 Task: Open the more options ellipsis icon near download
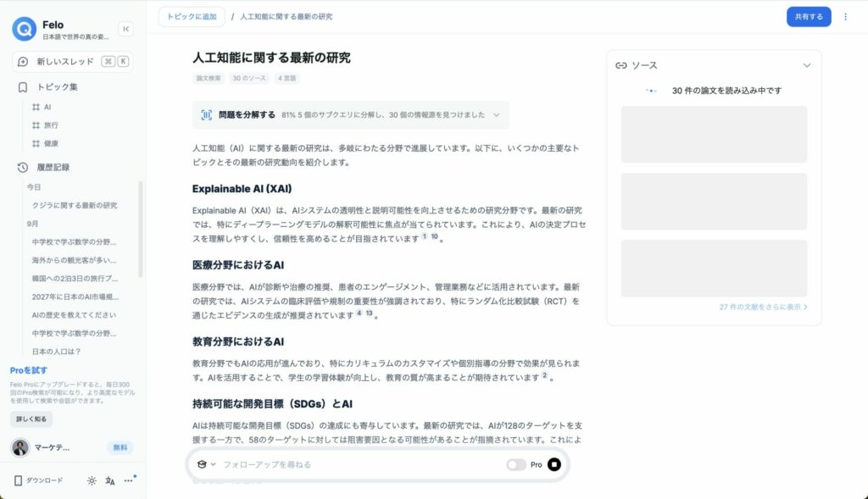[x=130, y=480]
